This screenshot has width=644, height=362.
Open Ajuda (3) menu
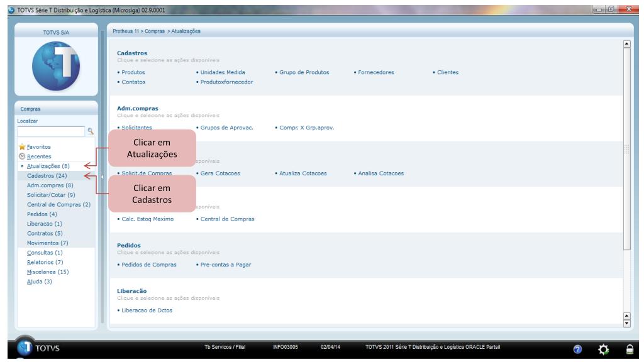pyautogui.click(x=40, y=282)
